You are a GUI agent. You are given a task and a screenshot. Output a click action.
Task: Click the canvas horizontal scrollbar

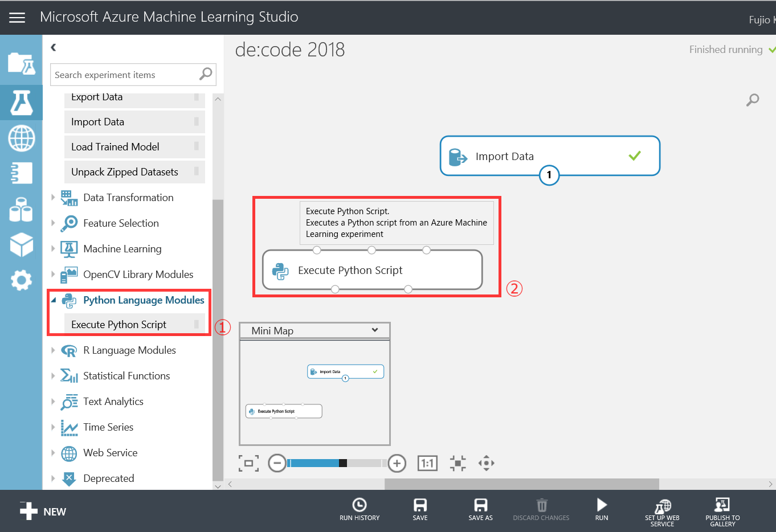521,484
